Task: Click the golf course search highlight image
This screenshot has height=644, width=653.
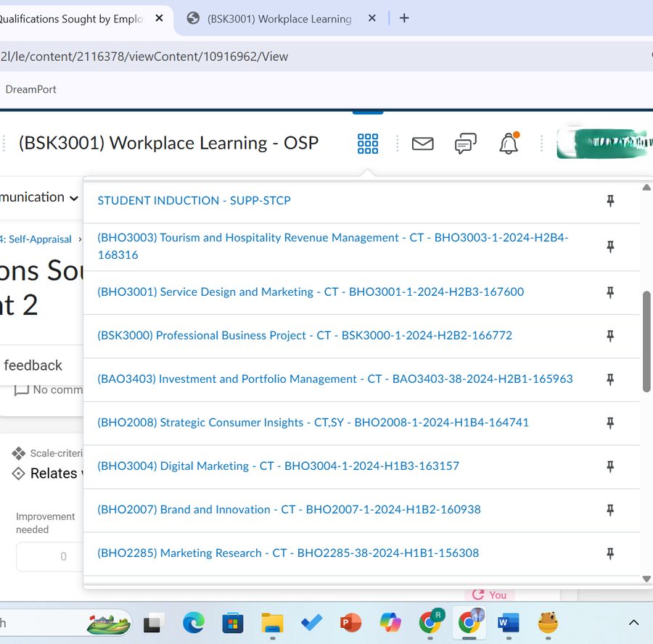Action: click(x=109, y=624)
